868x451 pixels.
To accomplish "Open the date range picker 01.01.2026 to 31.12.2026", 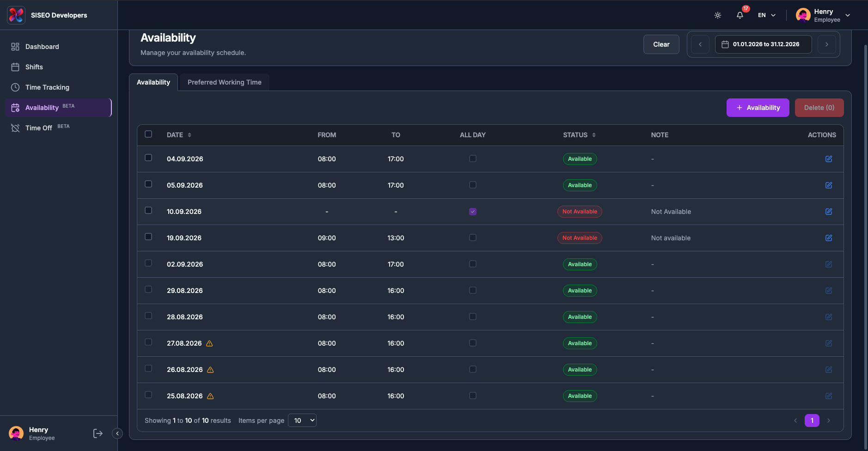I will (x=764, y=44).
